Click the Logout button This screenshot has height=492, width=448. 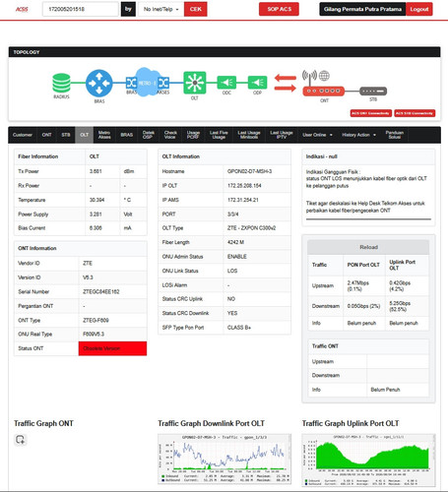coord(419,9)
